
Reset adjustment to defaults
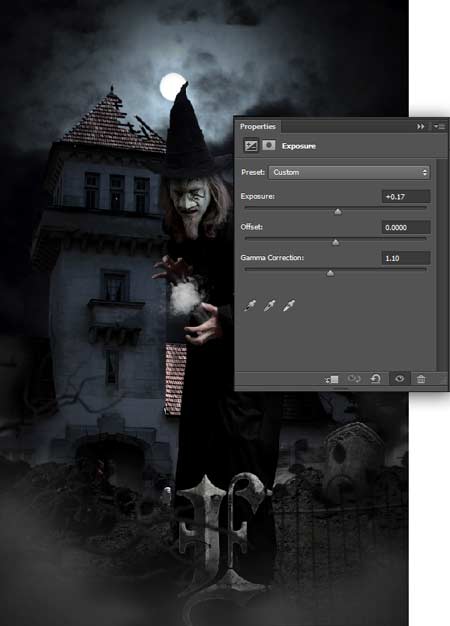(375, 378)
